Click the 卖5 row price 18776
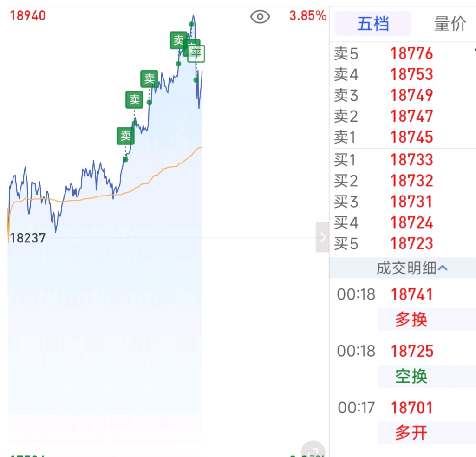The image size is (476, 457). coord(411,54)
